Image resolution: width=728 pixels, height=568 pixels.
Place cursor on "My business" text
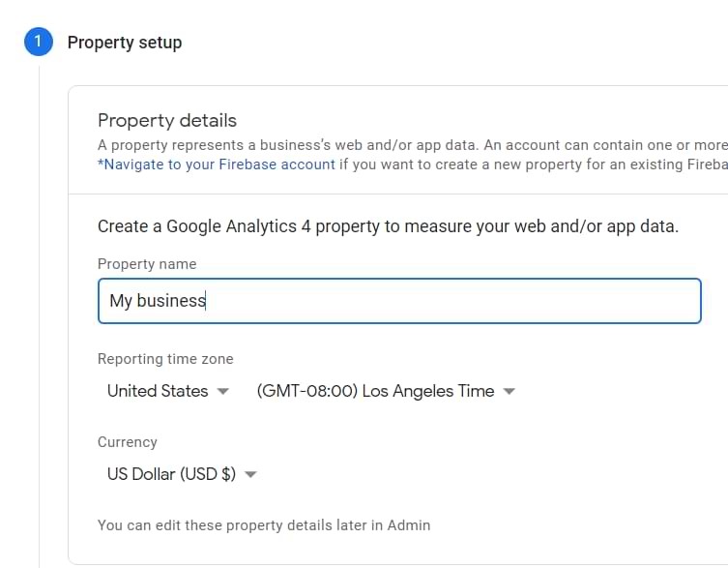pos(158,301)
